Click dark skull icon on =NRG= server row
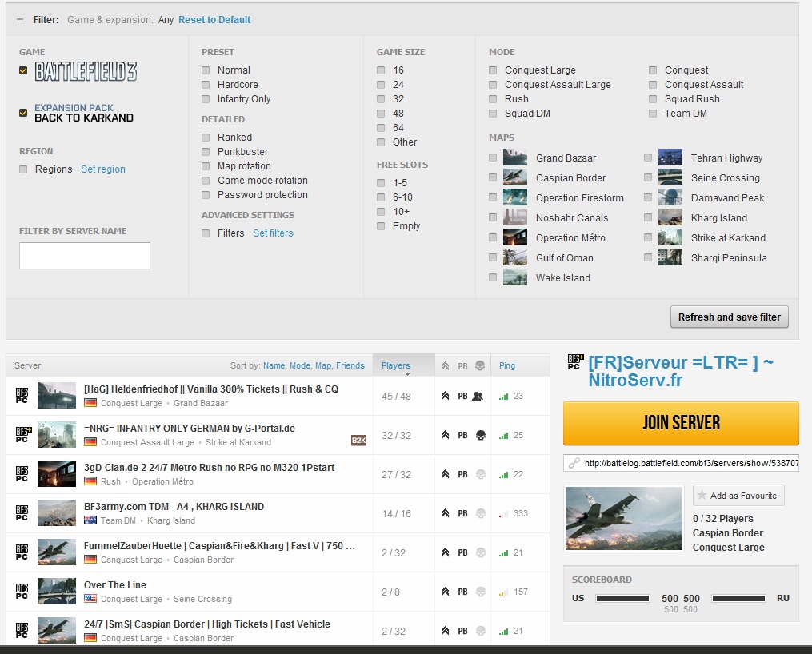Viewport: 812px width, 654px height. 481,435
